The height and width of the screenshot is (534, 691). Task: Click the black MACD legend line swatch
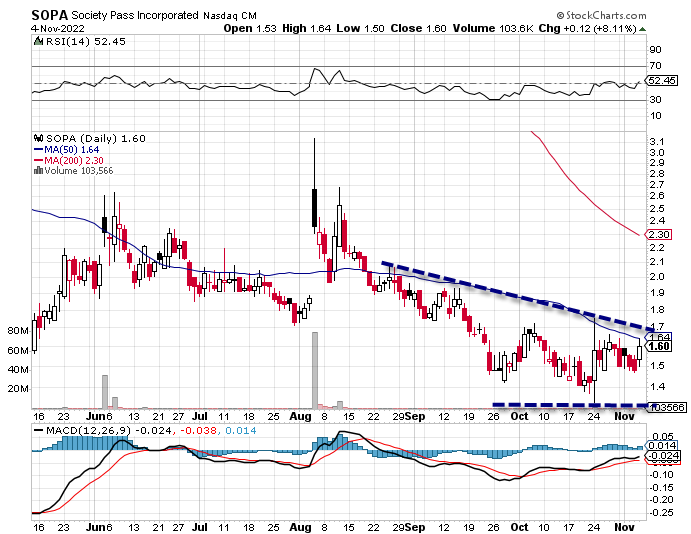(x=39, y=430)
